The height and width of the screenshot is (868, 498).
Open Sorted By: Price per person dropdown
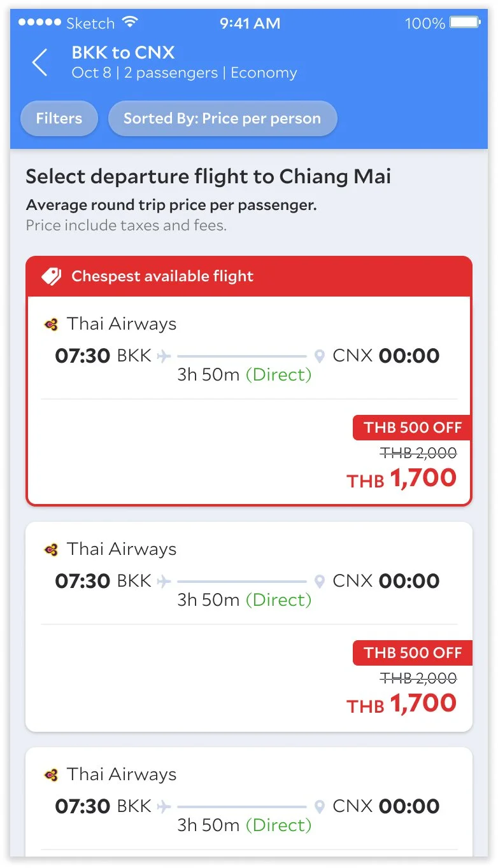coord(222,118)
